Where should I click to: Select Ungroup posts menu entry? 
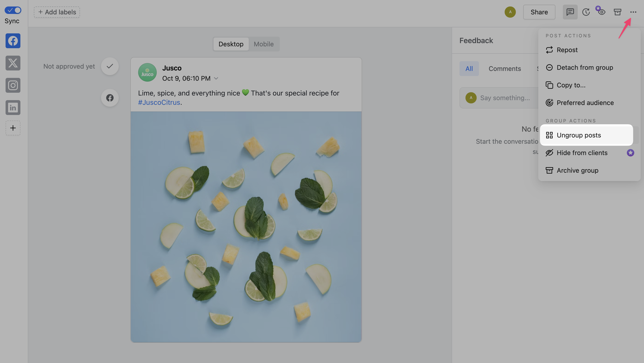578,135
